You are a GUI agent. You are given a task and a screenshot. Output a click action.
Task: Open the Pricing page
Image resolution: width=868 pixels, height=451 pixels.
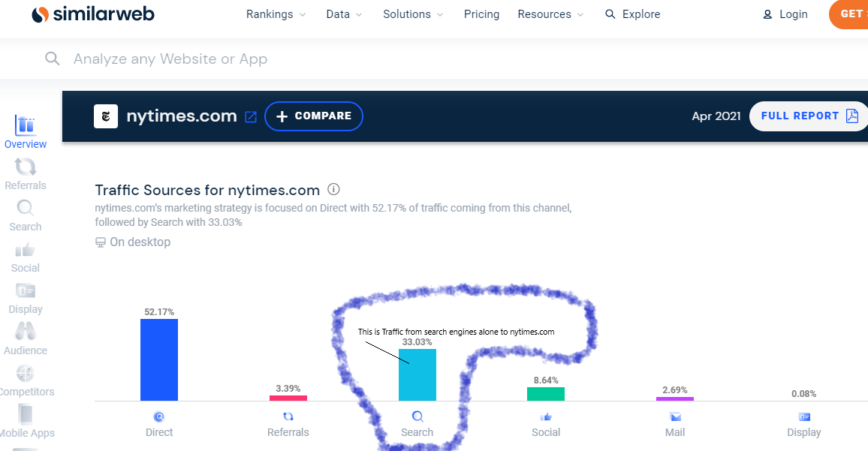point(481,14)
